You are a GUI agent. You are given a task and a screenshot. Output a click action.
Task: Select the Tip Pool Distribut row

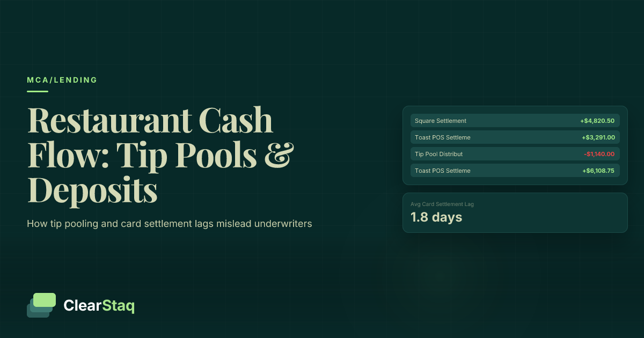pos(515,154)
